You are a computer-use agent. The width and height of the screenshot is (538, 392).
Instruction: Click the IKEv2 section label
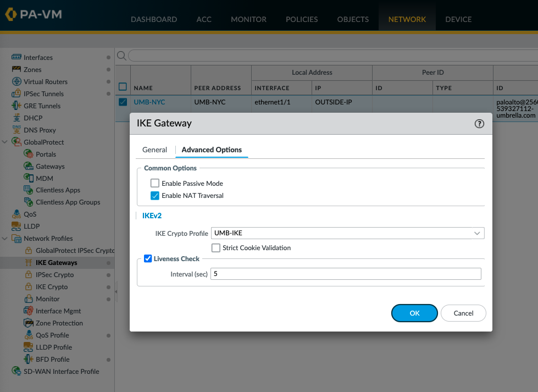pos(152,216)
